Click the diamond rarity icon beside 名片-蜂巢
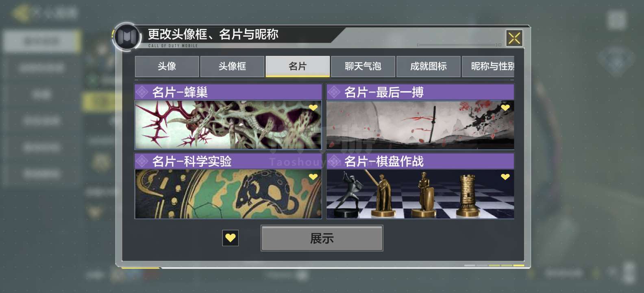This screenshot has height=293, width=644. (x=142, y=92)
